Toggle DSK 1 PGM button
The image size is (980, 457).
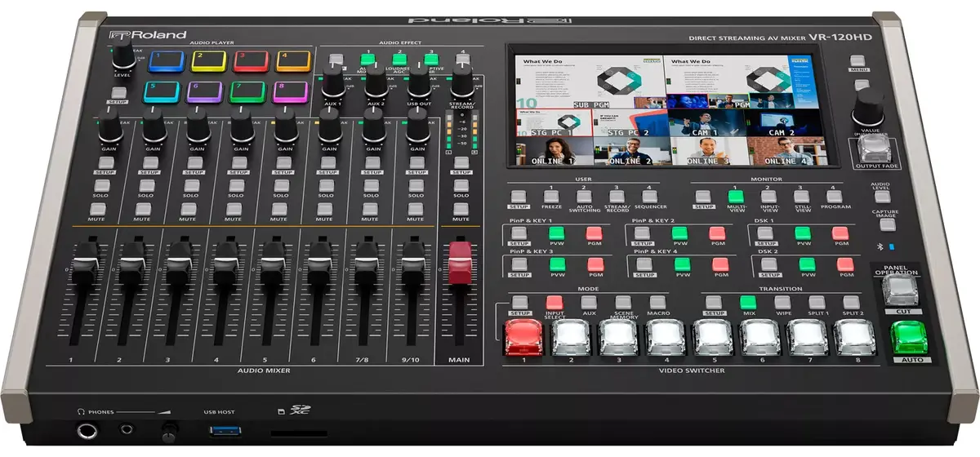click(x=841, y=233)
